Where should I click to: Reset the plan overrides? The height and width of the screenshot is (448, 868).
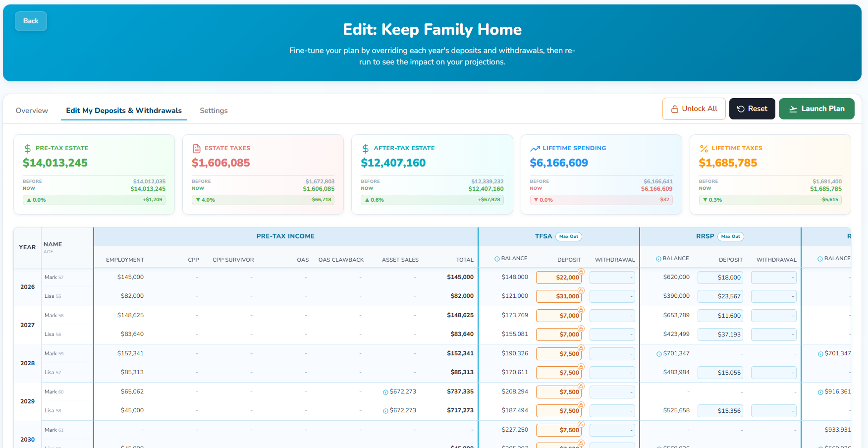(x=752, y=109)
